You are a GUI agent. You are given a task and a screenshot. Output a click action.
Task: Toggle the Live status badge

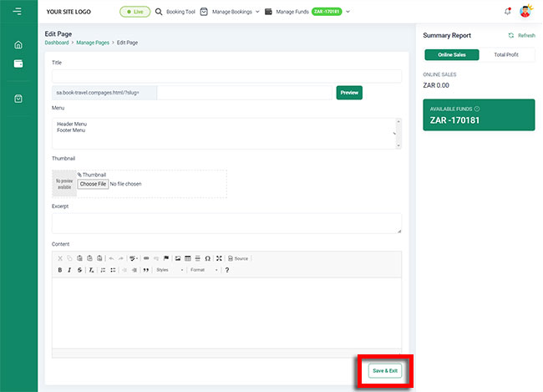pos(134,12)
